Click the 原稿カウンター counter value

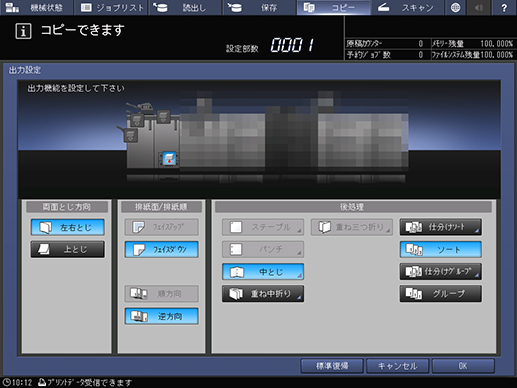[x=421, y=43]
